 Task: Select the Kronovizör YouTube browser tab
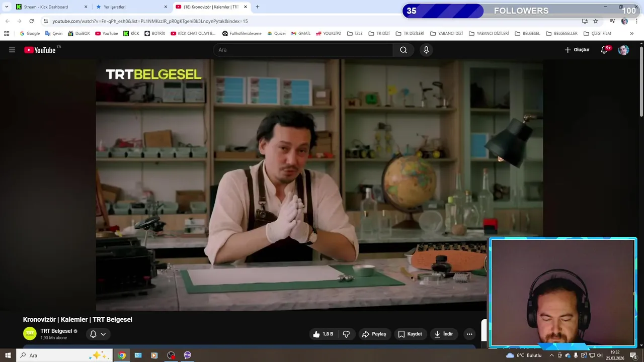pyautogui.click(x=211, y=7)
